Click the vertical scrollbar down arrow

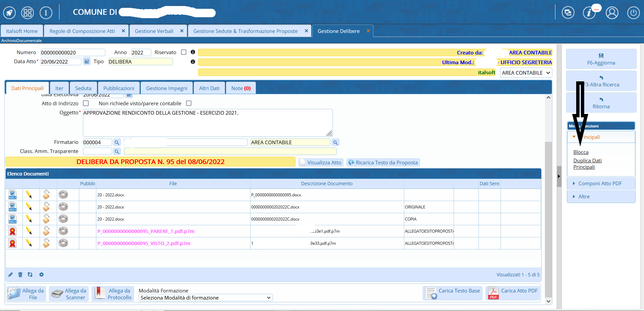(548, 301)
